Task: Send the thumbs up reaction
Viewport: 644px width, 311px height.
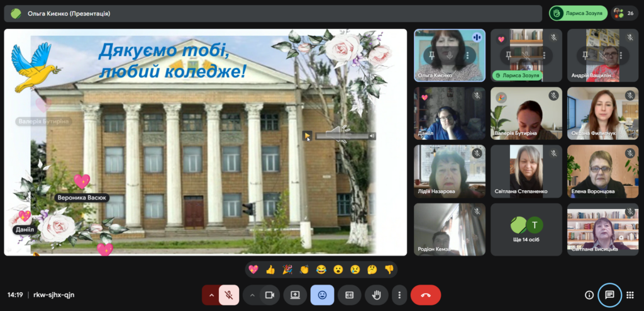Action: (270, 269)
